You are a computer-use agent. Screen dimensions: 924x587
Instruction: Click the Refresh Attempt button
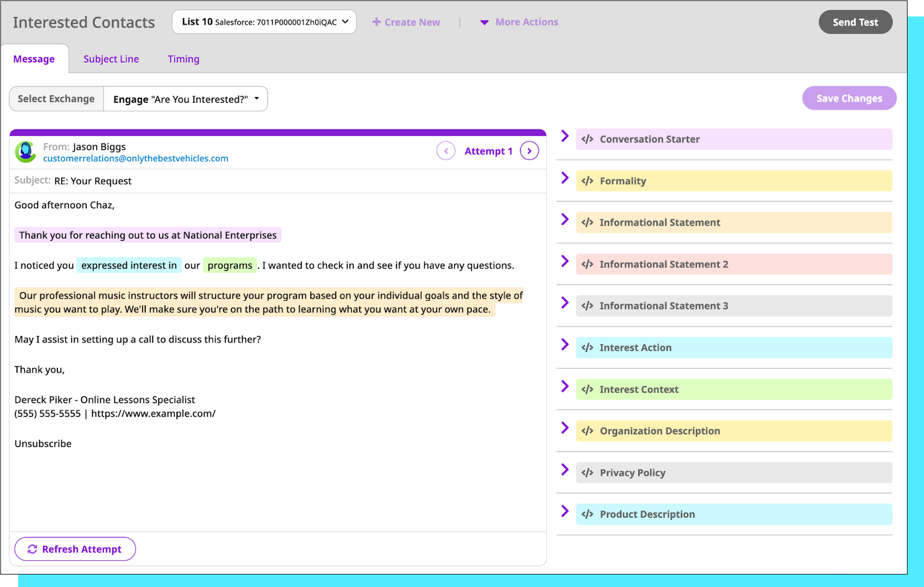point(75,549)
